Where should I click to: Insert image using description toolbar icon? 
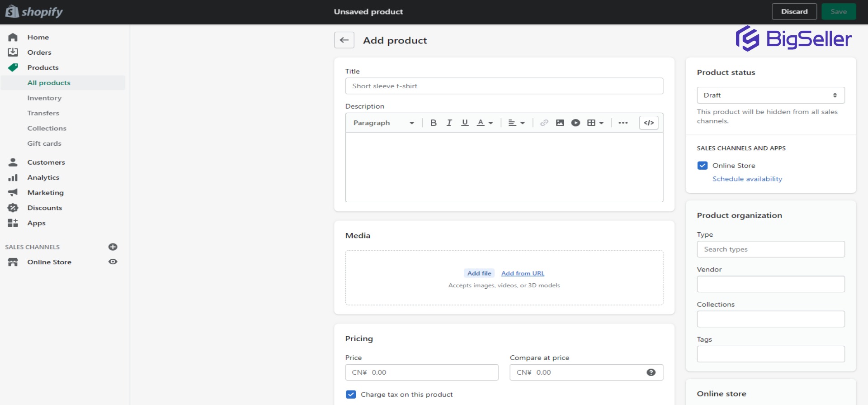pos(560,123)
